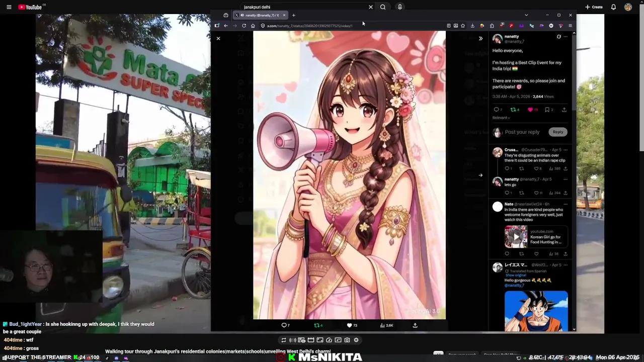Click the reply icon below the image showing 7

pos(285,325)
